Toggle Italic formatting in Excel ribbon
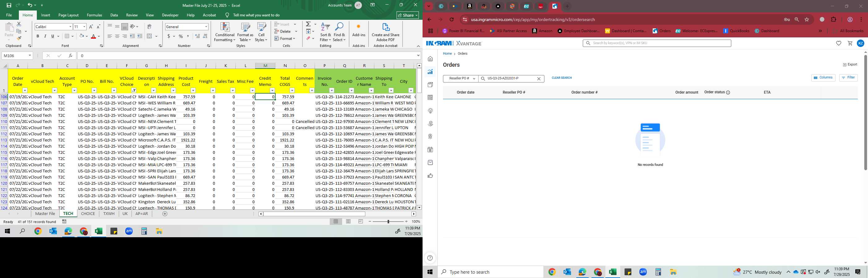 [x=45, y=36]
